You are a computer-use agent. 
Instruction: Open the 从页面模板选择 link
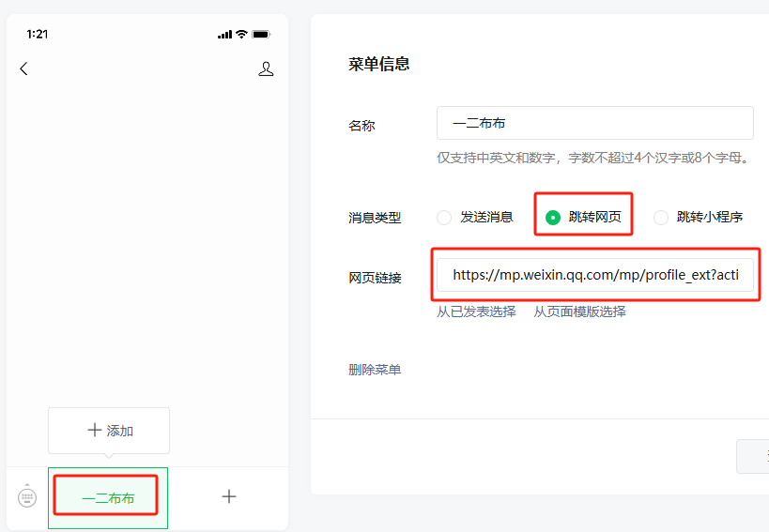[x=579, y=312]
